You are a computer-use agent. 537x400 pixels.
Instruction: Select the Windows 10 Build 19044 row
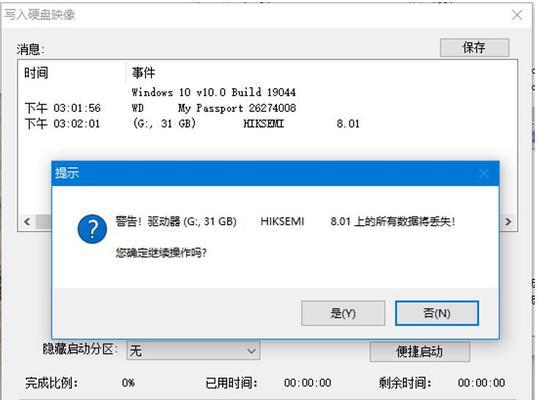click(x=214, y=92)
